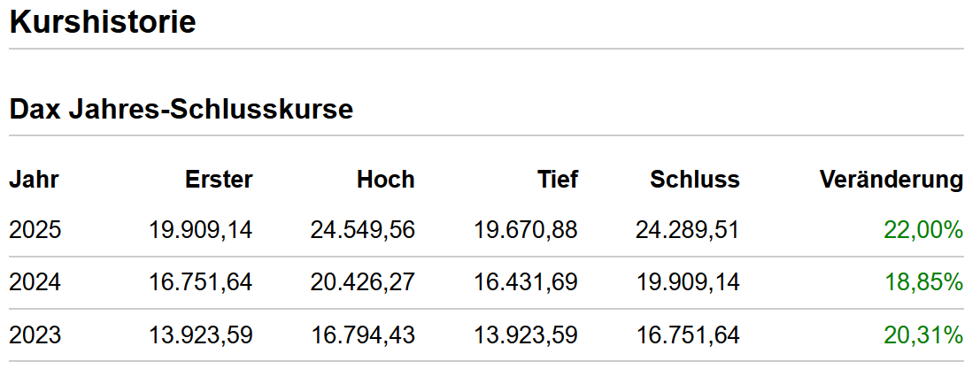Screen dimensions: 980x369
Task: Click the 2023 high value 16.794,43
Action: [x=362, y=335]
